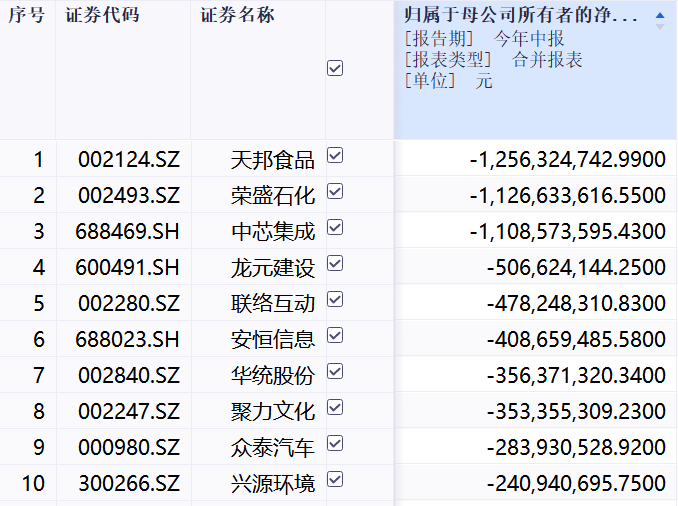Select row number 5
678x506 pixels.
39,303
